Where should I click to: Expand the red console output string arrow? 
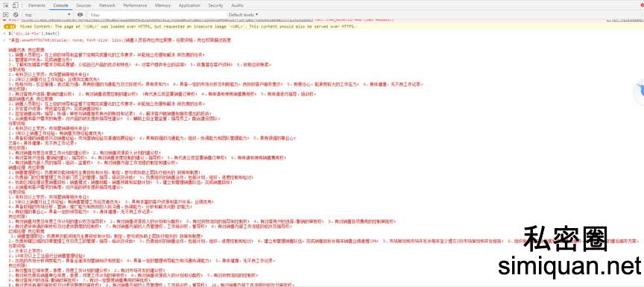pos(4,40)
